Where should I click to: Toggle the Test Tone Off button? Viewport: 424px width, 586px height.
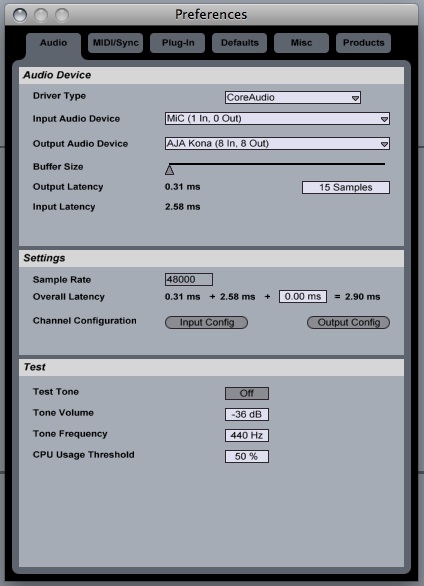coord(247,393)
